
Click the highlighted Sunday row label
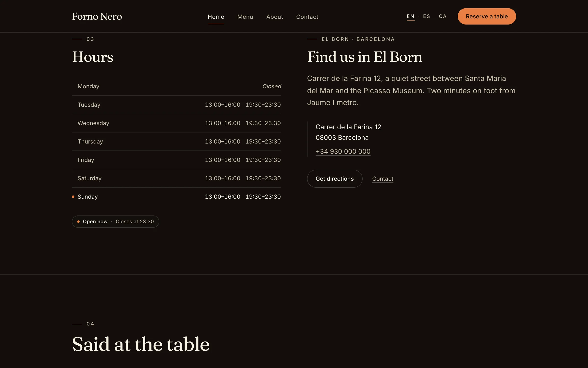88,197
